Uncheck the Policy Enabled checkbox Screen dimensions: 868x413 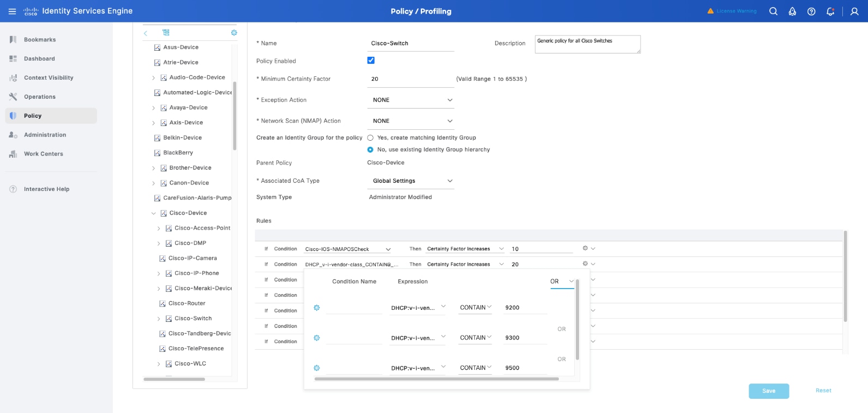point(371,61)
